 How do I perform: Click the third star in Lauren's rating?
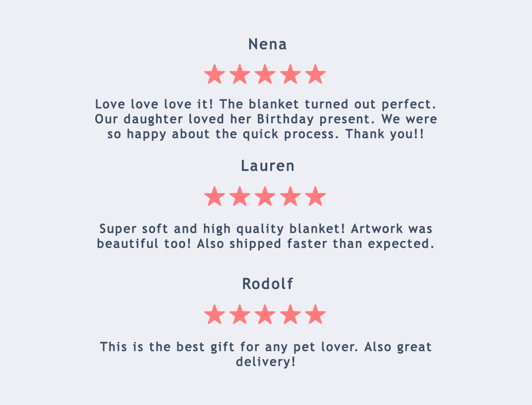265,197
